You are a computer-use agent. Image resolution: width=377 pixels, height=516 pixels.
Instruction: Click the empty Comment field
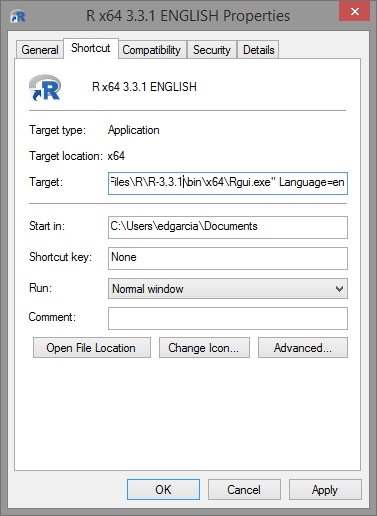pos(228,318)
